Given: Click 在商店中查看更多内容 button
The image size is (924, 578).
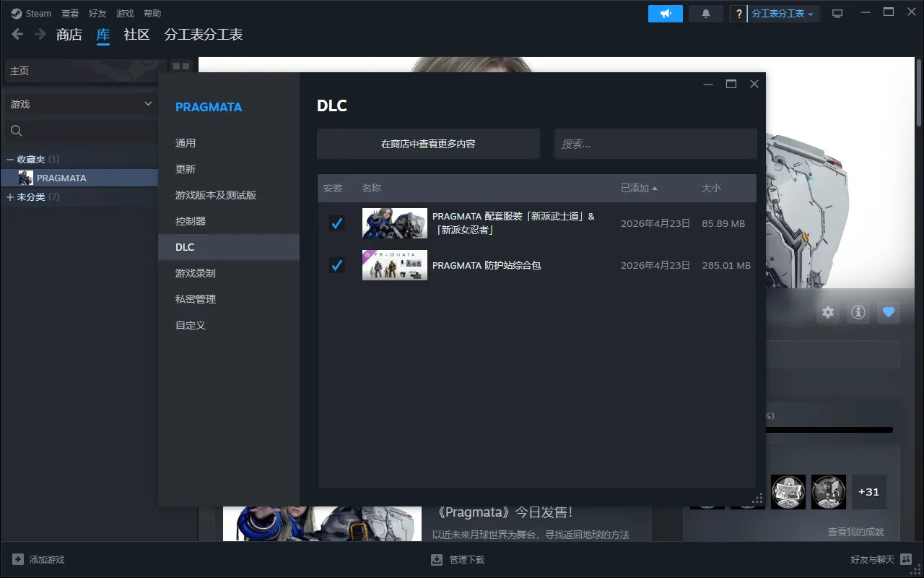Looking at the screenshot, I should pos(428,144).
